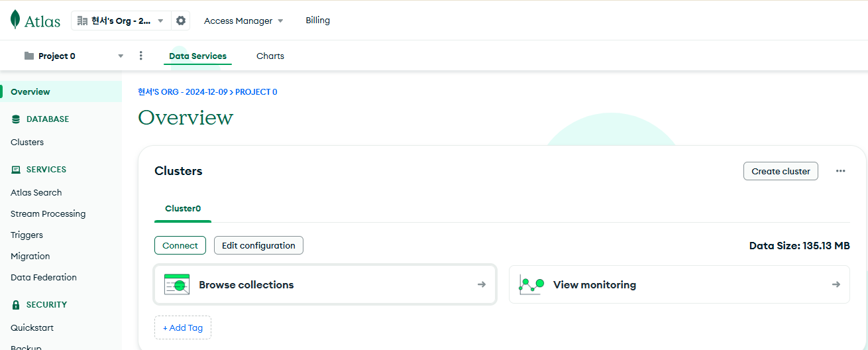Click the Browse collections icon

click(x=177, y=284)
